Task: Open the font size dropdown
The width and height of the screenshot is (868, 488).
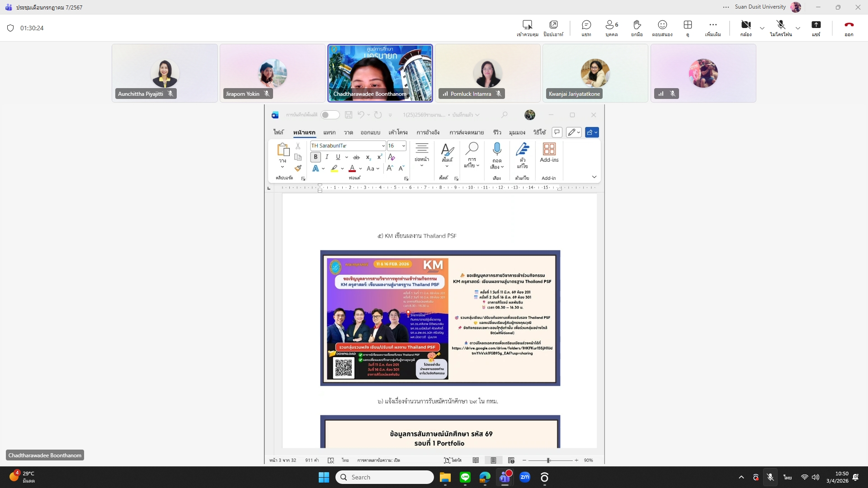Action: pyautogui.click(x=404, y=146)
